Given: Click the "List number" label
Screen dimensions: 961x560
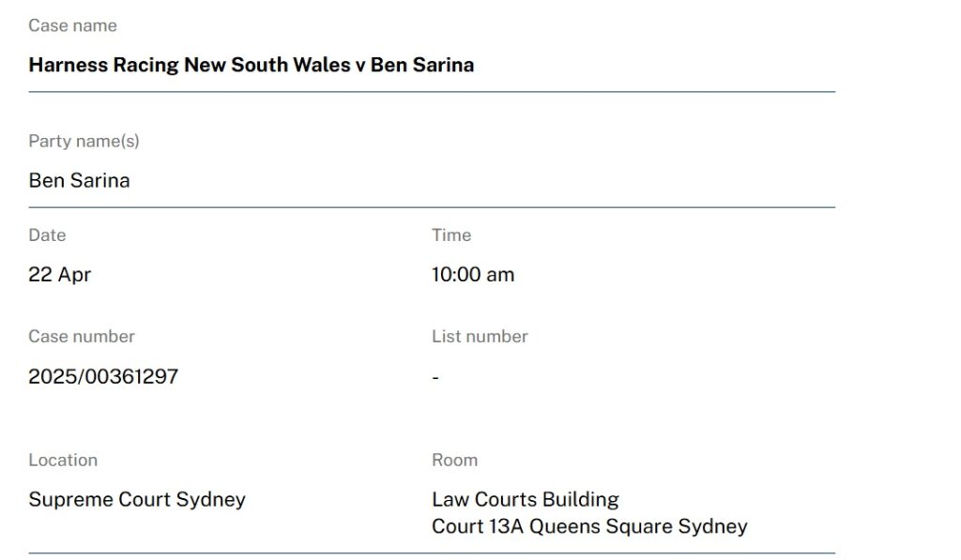Looking at the screenshot, I should coord(480,336).
